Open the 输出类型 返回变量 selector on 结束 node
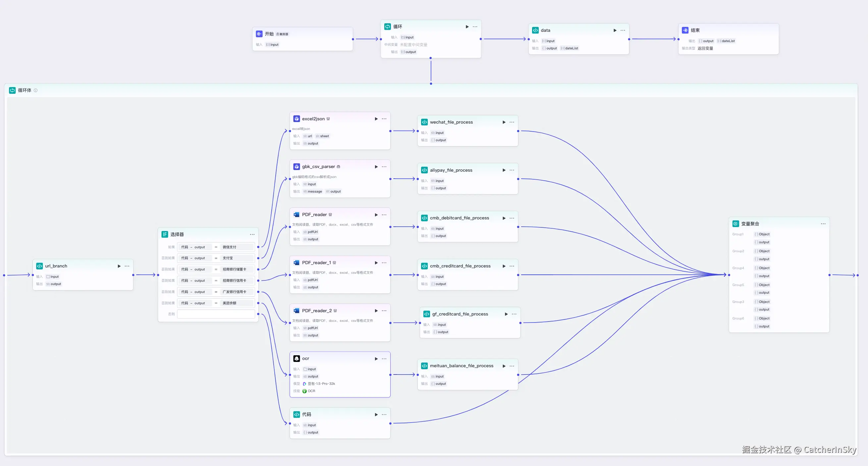The height and width of the screenshot is (466, 868). tap(705, 48)
